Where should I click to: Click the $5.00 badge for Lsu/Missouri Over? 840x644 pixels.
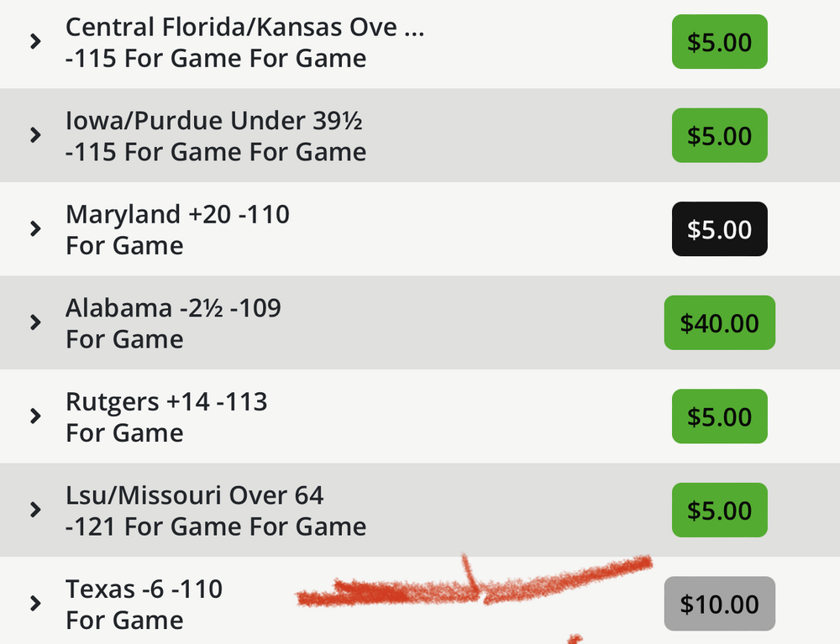click(x=719, y=510)
